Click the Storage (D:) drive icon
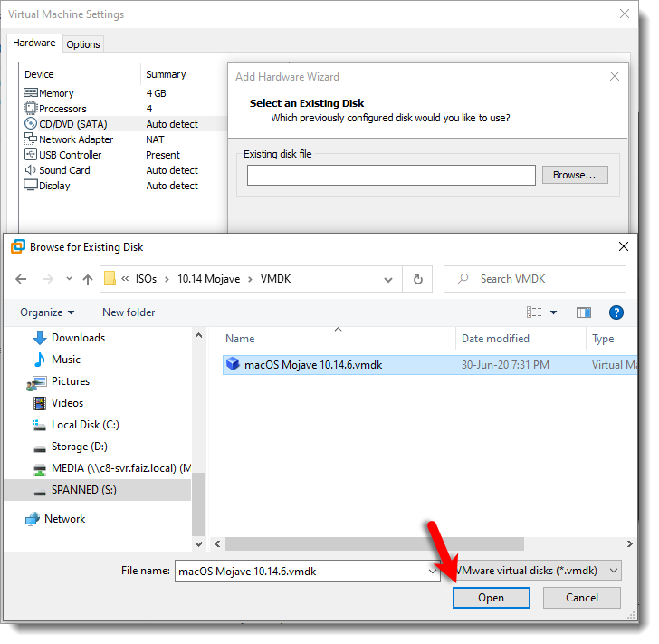659x644 pixels. (x=40, y=449)
